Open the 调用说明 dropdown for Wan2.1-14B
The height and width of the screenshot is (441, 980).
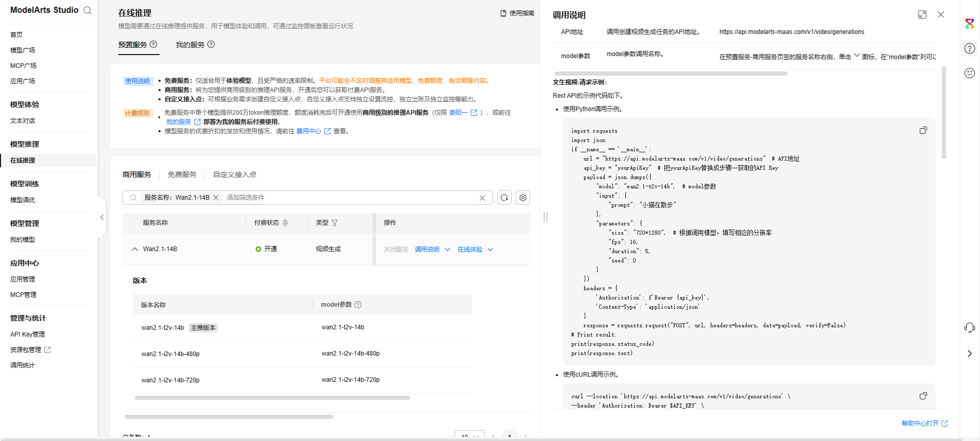432,250
